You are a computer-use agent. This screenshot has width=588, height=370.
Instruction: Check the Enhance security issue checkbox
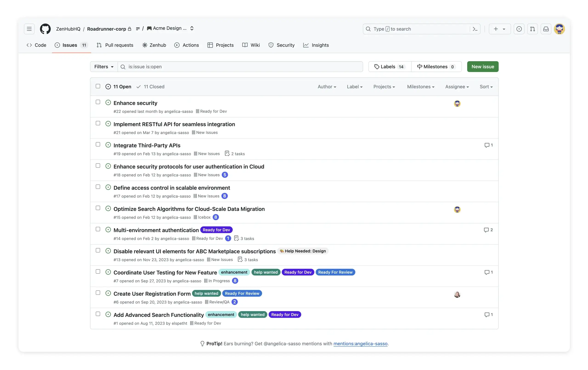point(98,102)
